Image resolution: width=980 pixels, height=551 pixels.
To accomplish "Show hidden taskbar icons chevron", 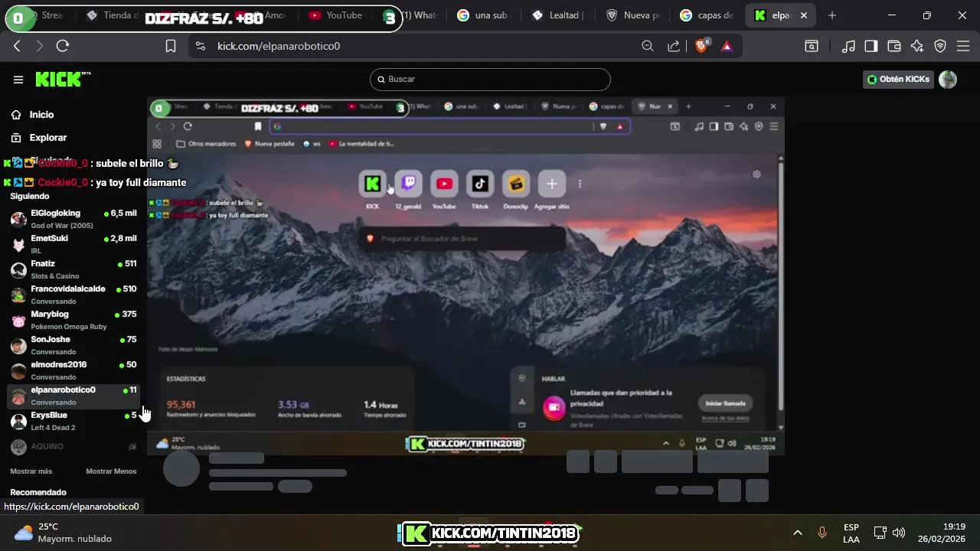I will click(x=797, y=533).
